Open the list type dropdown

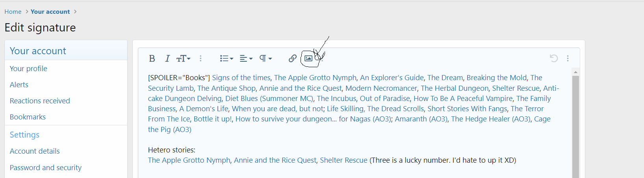pos(226,59)
